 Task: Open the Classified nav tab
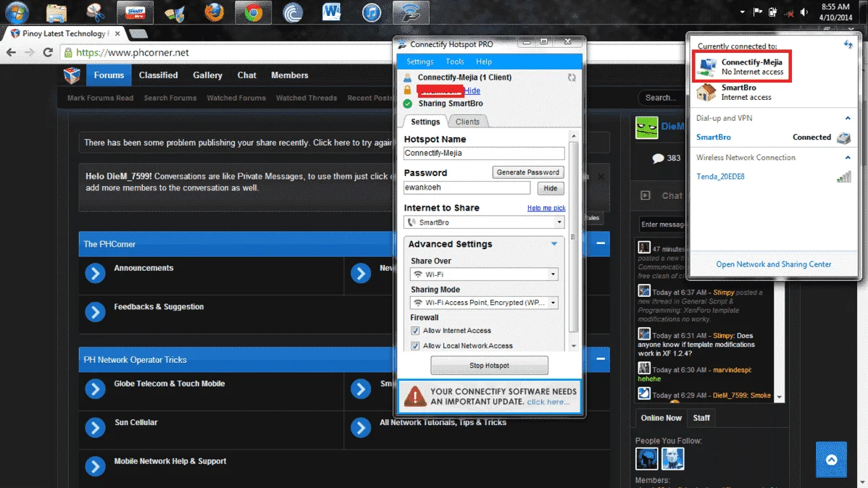[x=159, y=75]
